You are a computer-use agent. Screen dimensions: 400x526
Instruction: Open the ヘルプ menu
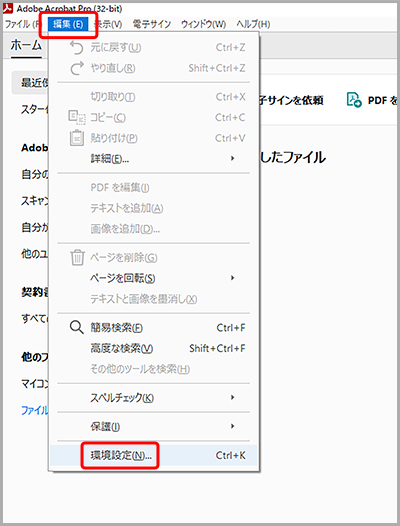(x=253, y=24)
